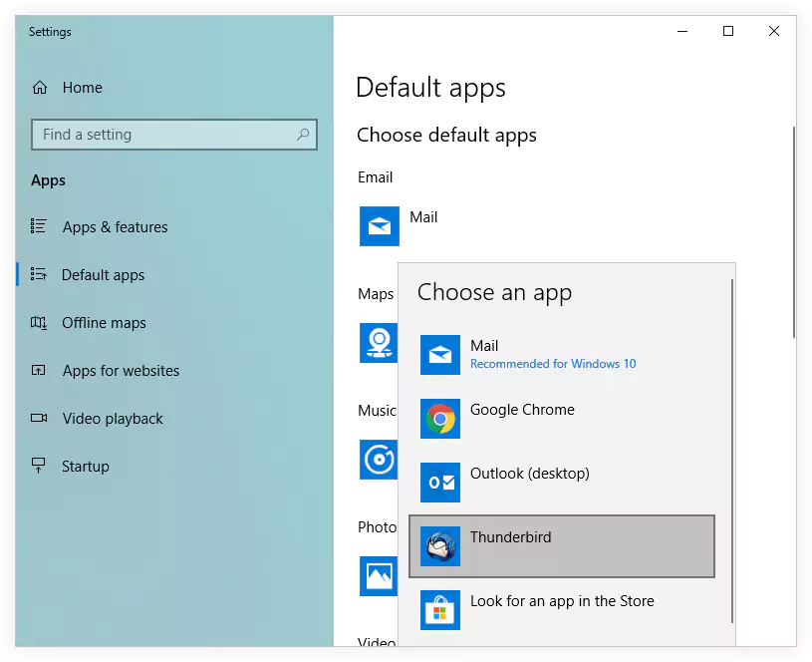Click inside the Find a setting box
This screenshot has height=662, width=812.
(x=159, y=135)
